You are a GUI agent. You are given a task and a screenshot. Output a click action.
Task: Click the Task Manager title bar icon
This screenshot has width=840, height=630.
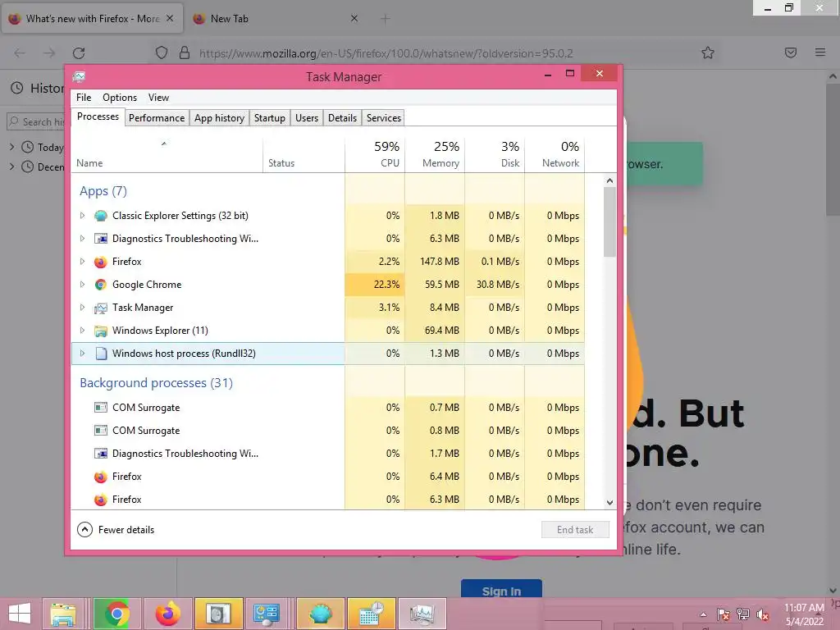pos(79,76)
